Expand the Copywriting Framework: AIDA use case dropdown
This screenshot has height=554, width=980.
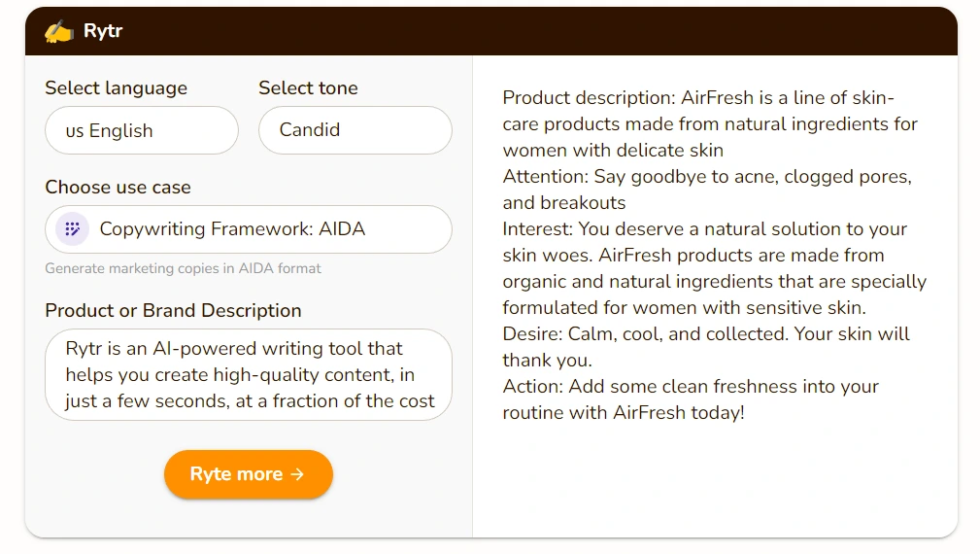coord(249,229)
